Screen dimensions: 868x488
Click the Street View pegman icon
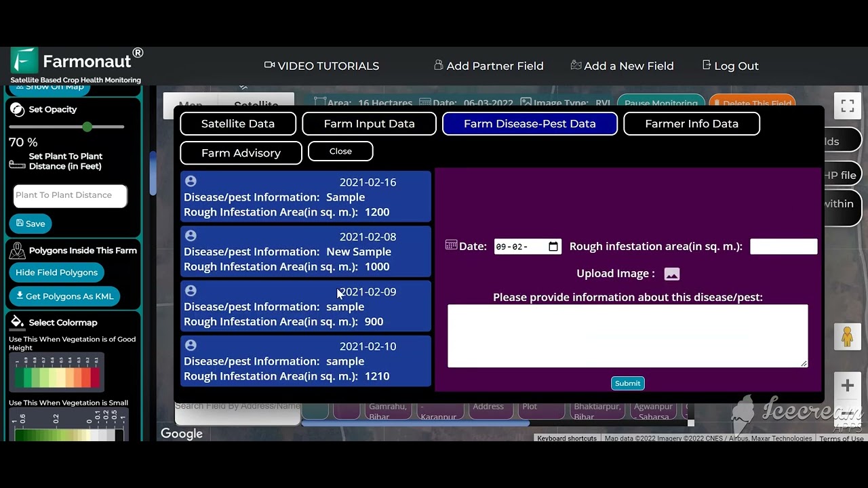[x=847, y=337]
